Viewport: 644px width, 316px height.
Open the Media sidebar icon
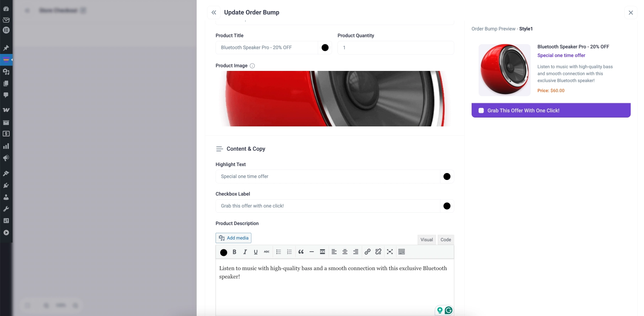[x=6, y=72]
